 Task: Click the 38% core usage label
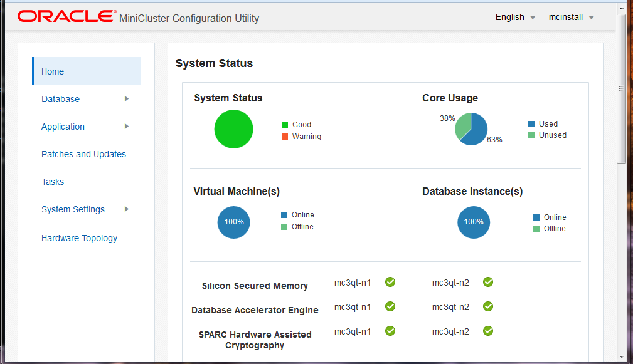tap(447, 118)
